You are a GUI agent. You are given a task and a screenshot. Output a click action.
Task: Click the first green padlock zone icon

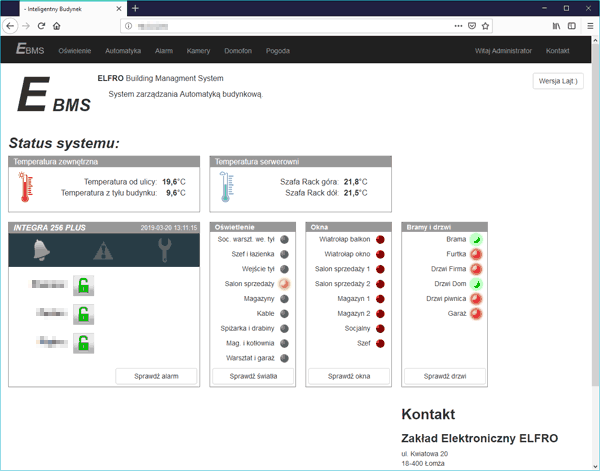pyautogui.click(x=86, y=285)
